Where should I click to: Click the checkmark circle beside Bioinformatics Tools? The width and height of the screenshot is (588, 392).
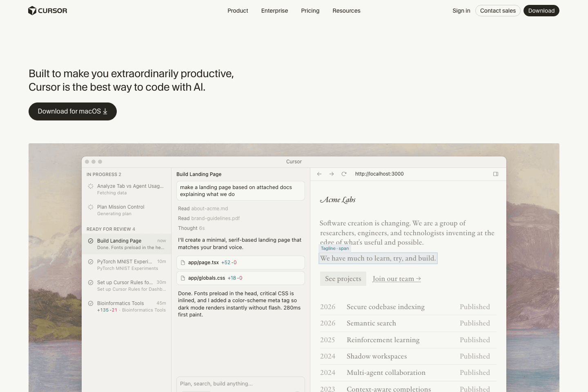pyautogui.click(x=91, y=303)
